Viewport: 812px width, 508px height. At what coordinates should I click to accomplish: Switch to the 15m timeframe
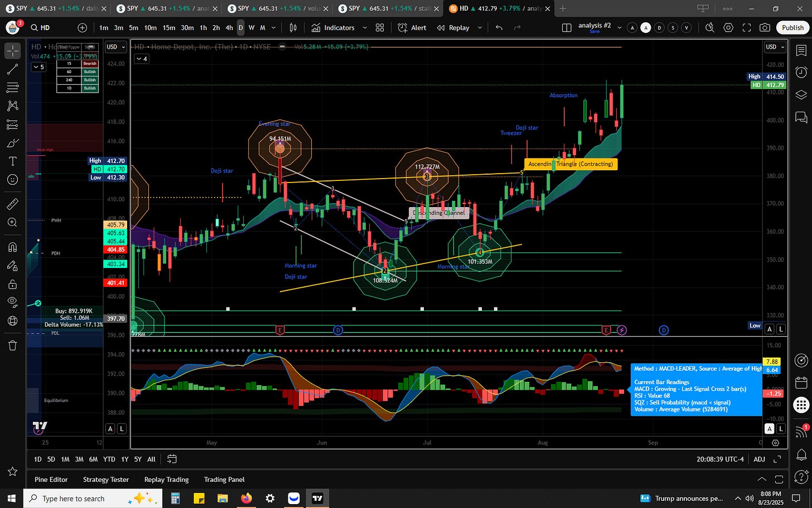[169, 27]
